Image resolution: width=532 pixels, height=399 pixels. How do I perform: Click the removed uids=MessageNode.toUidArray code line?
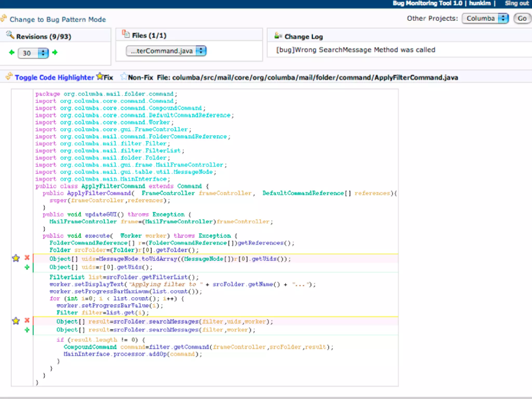(x=170, y=259)
